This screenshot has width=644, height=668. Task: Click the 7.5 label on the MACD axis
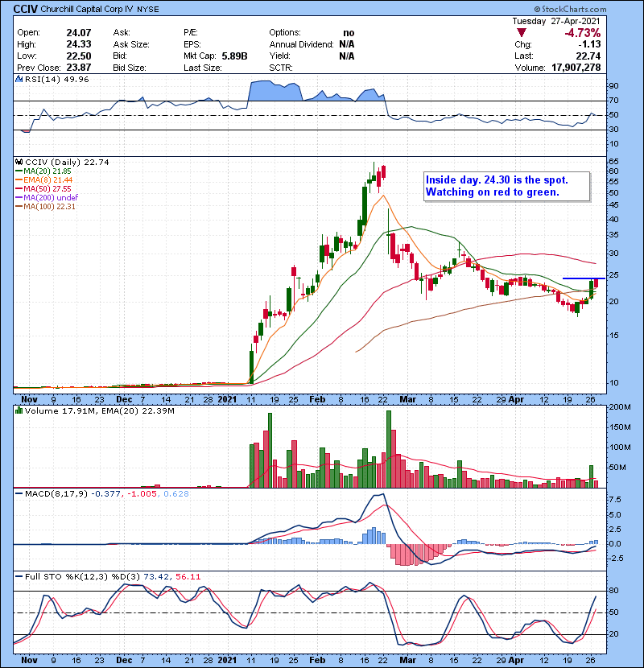615,499
